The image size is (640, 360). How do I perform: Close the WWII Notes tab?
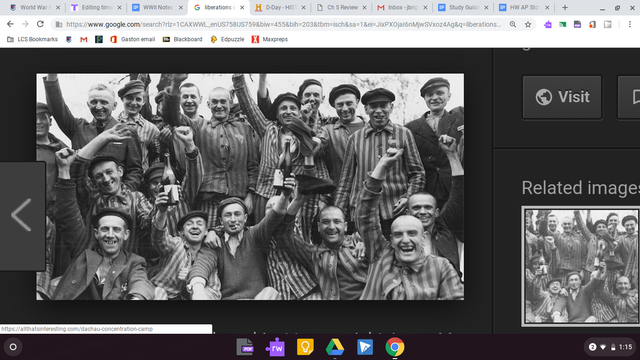pyautogui.click(x=181, y=7)
